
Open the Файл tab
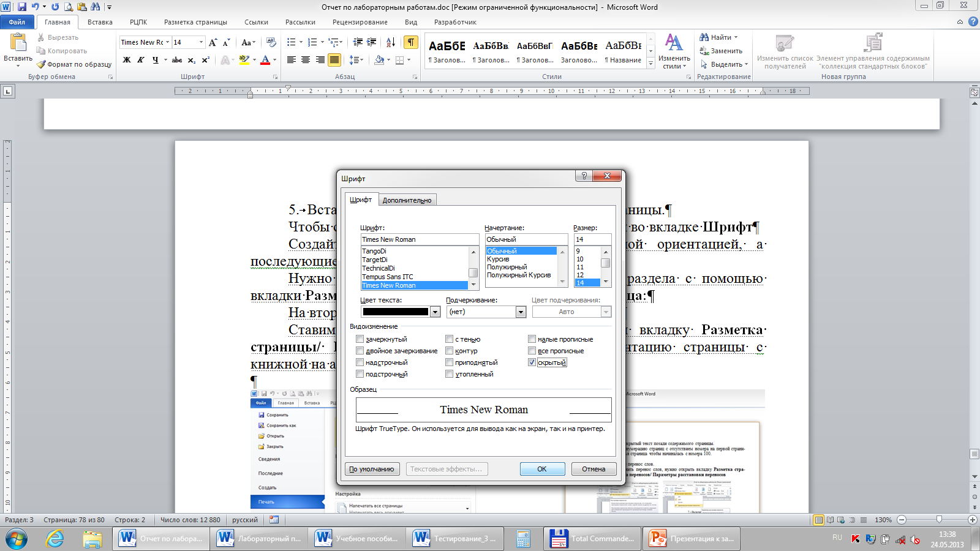click(x=17, y=22)
